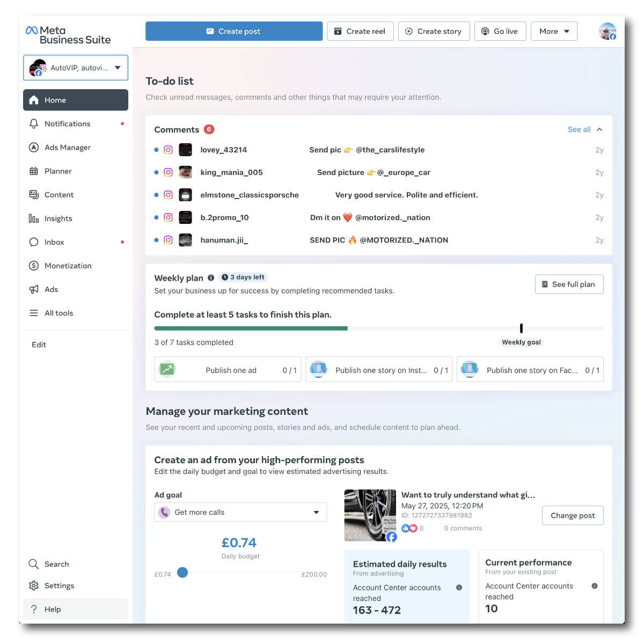The image size is (644, 644).
Task: Open Inbox in the sidebar
Action: tap(76, 241)
